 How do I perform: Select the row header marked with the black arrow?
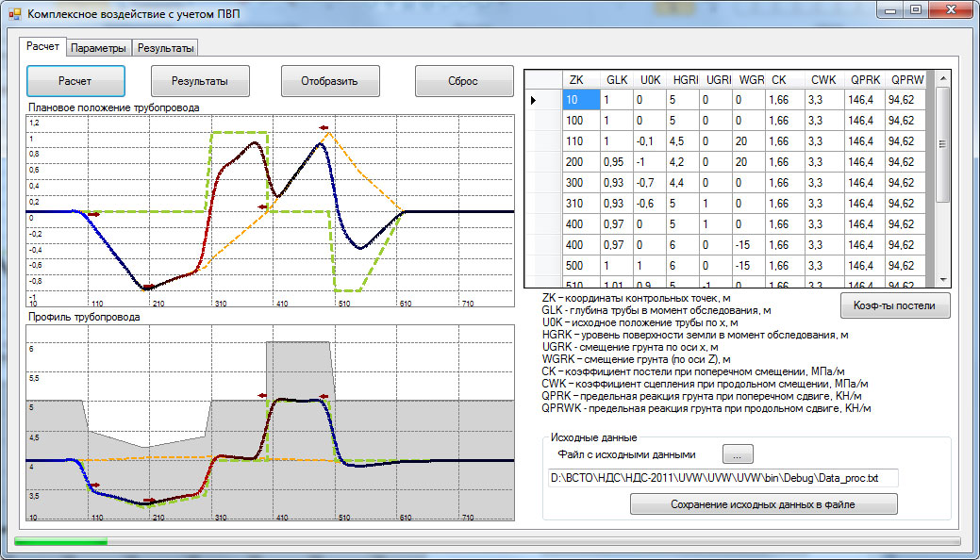[542, 100]
